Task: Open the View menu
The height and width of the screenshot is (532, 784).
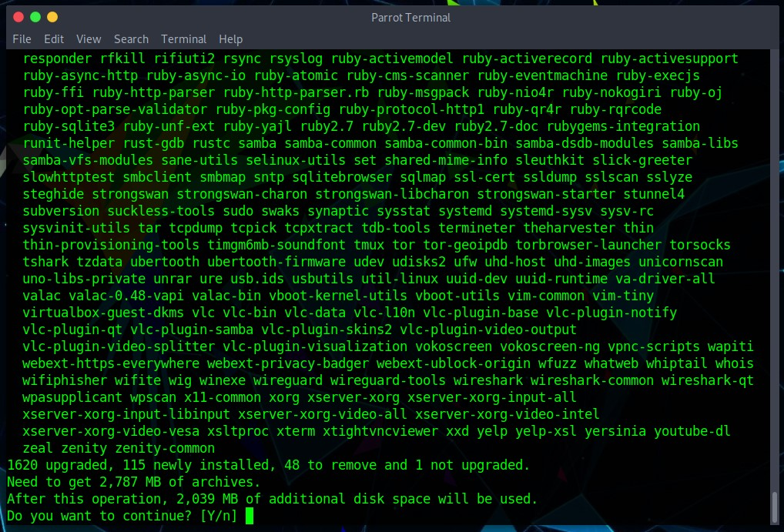Action: coord(89,39)
